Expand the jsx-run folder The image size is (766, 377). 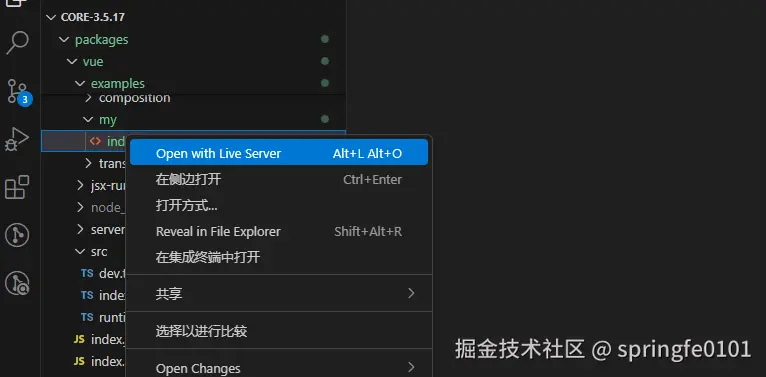coord(80,186)
